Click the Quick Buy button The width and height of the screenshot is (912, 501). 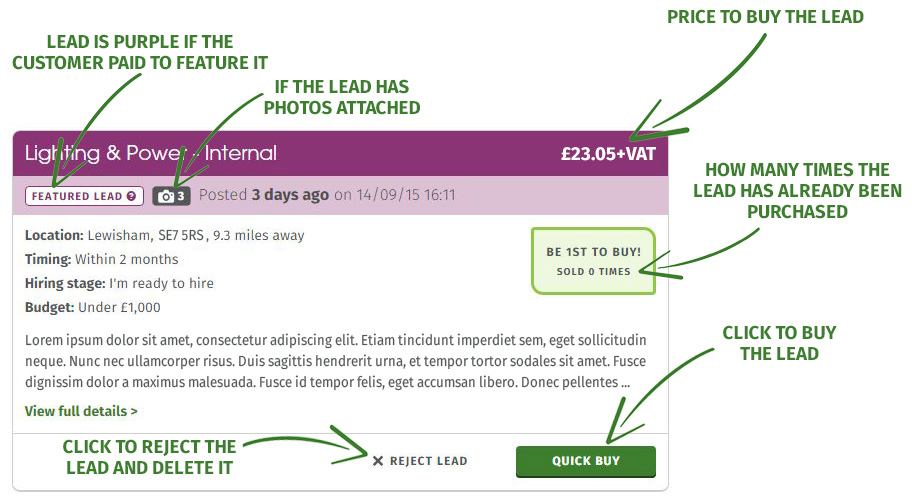(x=586, y=461)
